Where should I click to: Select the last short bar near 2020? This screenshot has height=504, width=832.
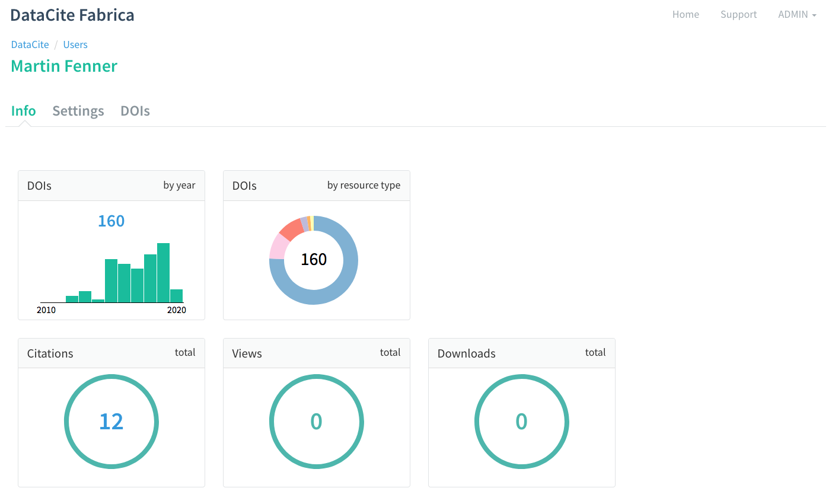pyautogui.click(x=177, y=296)
